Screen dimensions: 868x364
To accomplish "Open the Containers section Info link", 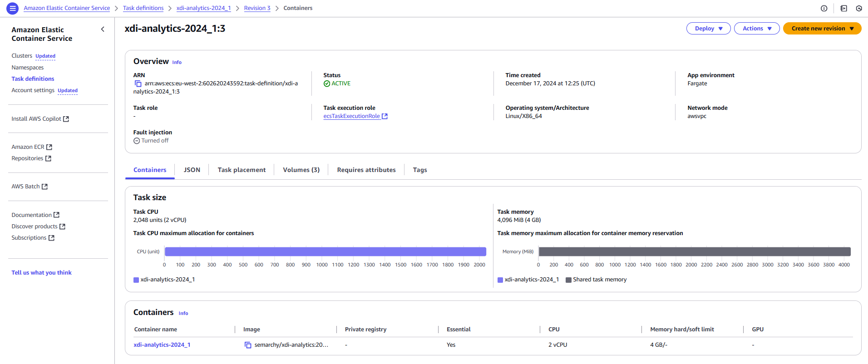I will tap(183, 314).
